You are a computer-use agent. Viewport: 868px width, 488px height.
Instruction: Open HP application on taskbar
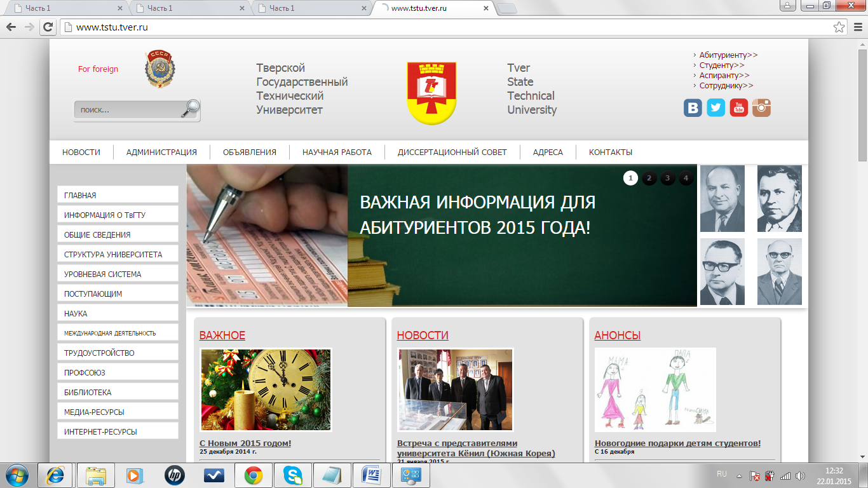tap(174, 475)
